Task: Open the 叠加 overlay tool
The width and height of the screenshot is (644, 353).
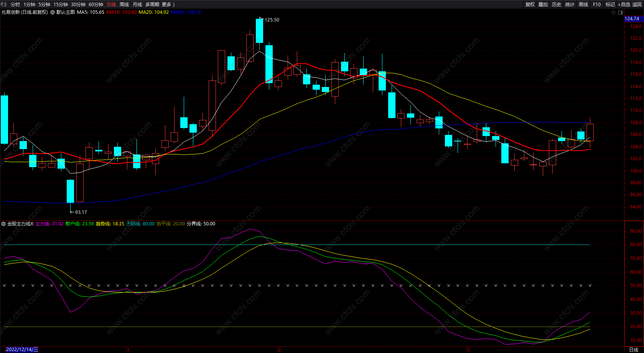Action: point(543,4)
